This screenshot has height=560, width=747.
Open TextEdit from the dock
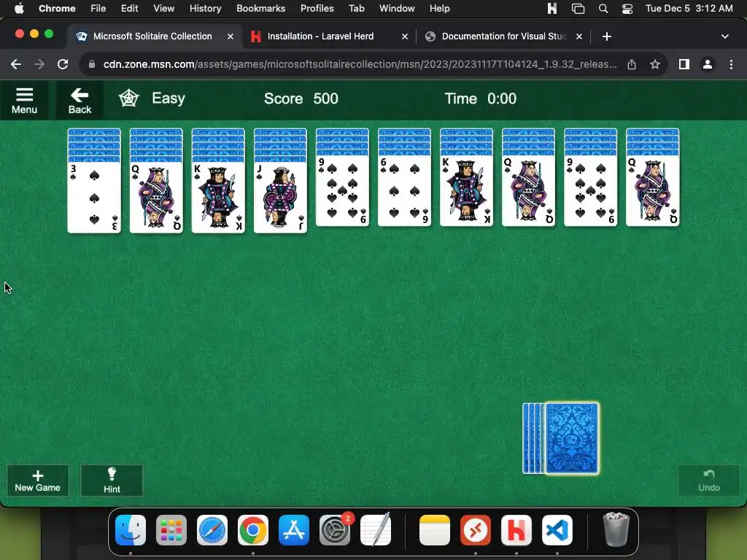tap(376, 530)
